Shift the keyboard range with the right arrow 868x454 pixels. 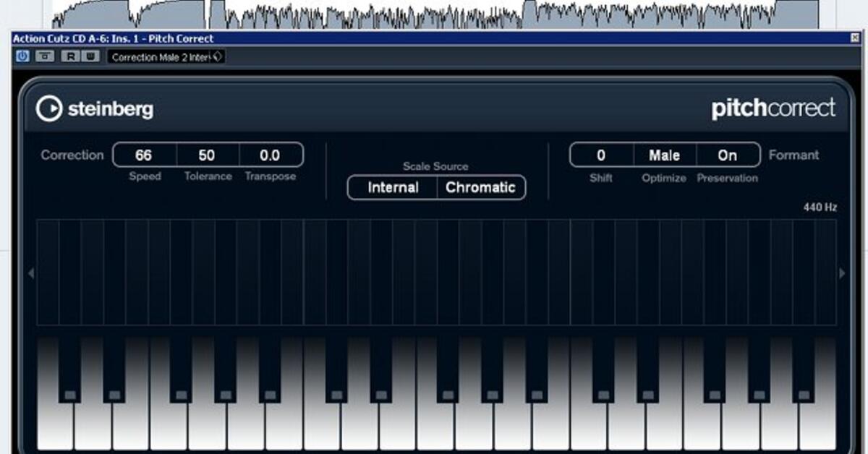(x=842, y=273)
